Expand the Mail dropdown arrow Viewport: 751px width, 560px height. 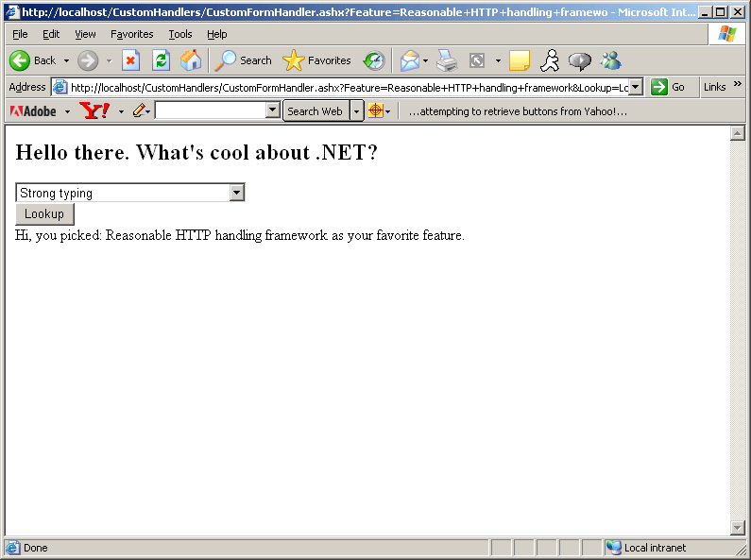(x=425, y=60)
